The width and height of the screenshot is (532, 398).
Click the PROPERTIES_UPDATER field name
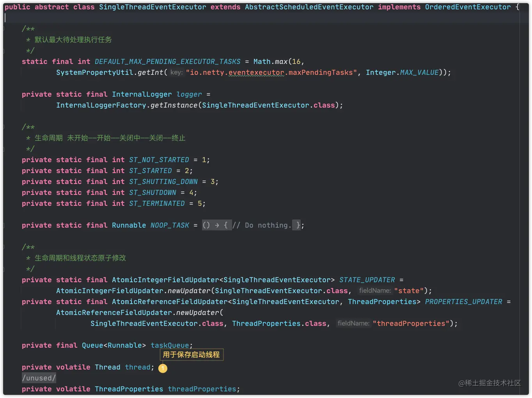[464, 302]
